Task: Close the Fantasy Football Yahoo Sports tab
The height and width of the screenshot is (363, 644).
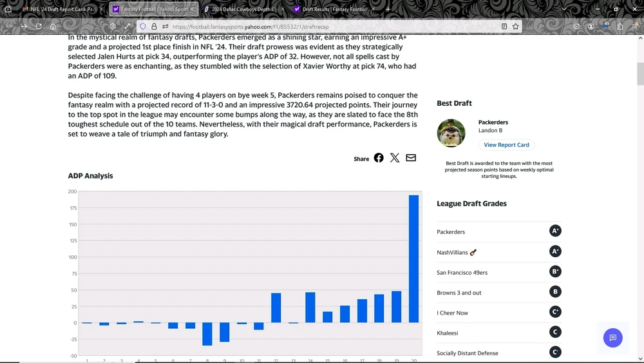Action: point(192,8)
